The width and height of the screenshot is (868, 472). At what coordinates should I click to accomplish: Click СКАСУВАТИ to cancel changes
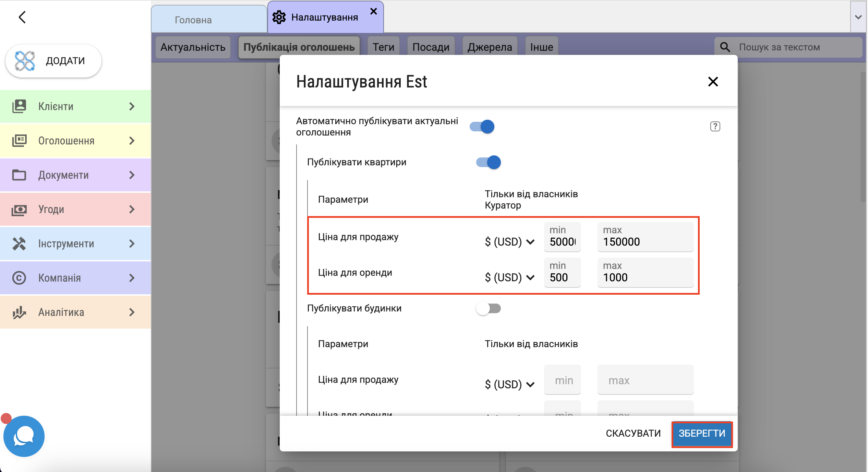coord(633,433)
